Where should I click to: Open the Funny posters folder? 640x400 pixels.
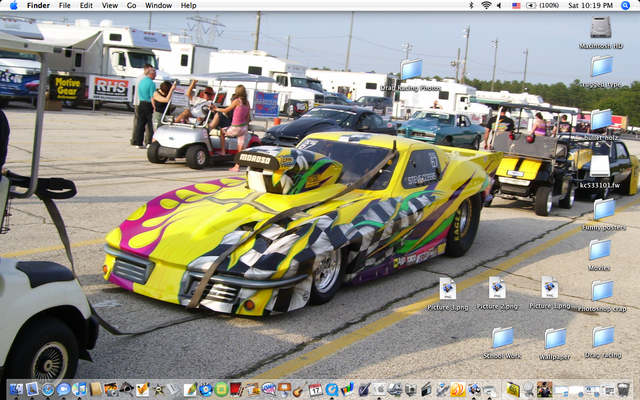pos(603,209)
